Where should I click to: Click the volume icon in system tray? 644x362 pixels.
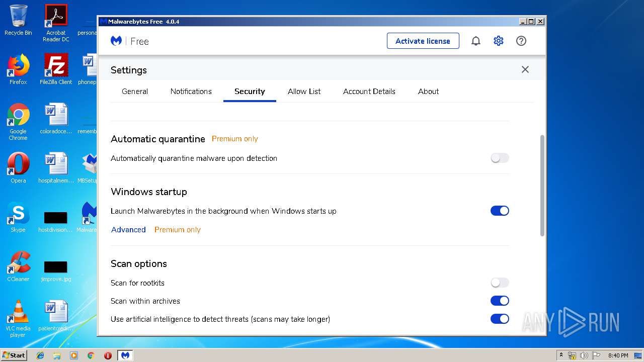click(584, 355)
